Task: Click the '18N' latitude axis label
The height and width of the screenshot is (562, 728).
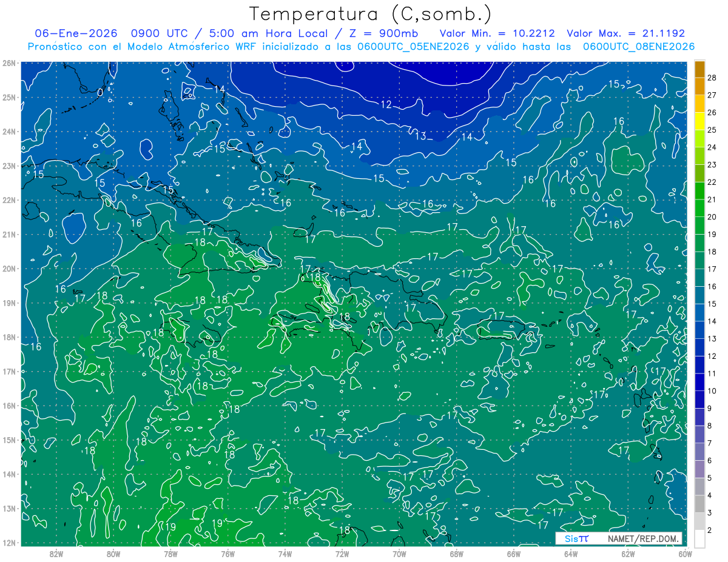Action: [9, 337]
